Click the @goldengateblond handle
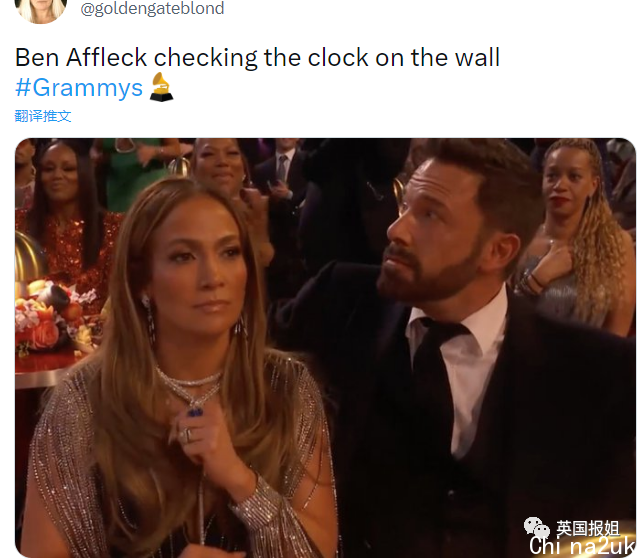 point(152,9)
